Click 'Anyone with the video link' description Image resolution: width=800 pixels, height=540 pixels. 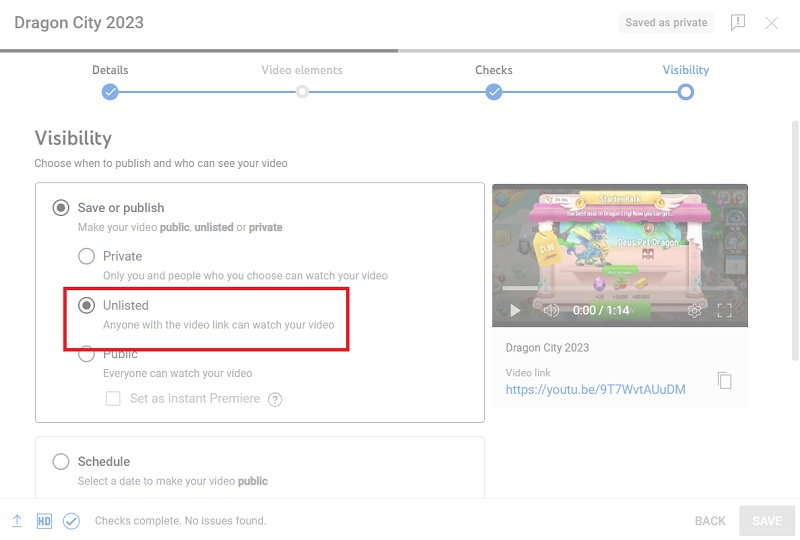219,325
